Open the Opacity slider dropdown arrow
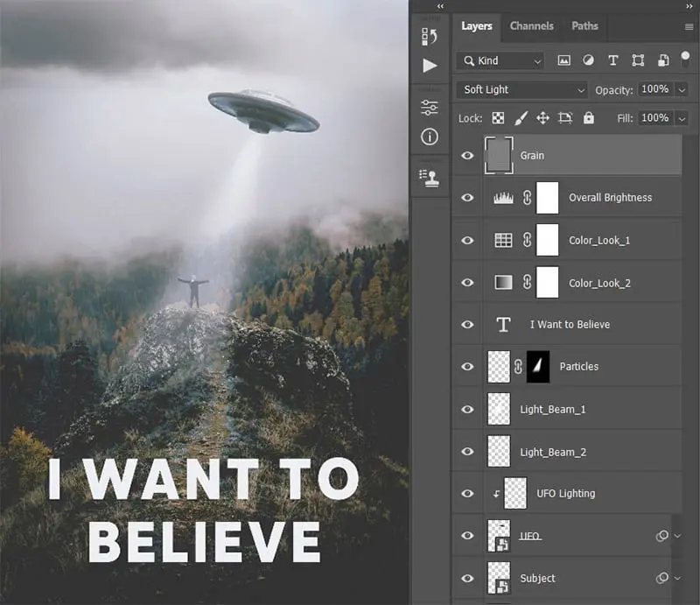The width and height of the screenshot is (700, 605). coord(682,90)
